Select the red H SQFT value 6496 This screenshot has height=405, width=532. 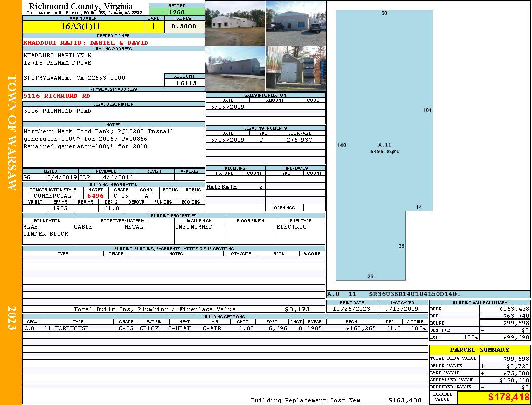[95, 196]
